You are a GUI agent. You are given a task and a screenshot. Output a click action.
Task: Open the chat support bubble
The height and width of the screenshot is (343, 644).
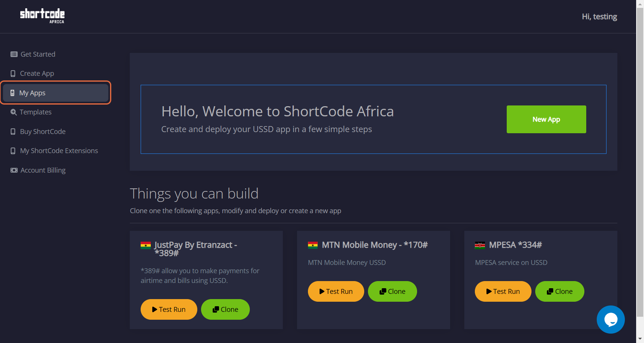(611, 319)
